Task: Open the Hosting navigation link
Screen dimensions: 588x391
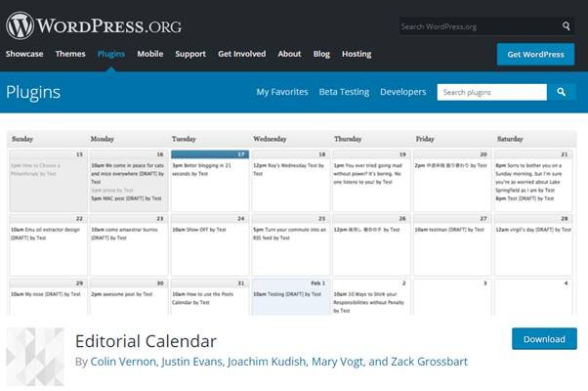Action: (x=357, y=54)
